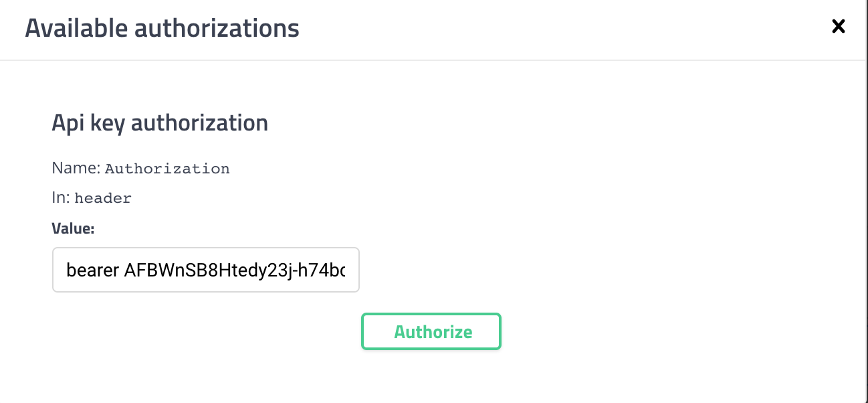Image resolution: width=868 pixels, height=403 pixels.
Task: Click the word 'bearer' in the value field
Action: click(x=93, y=270)
